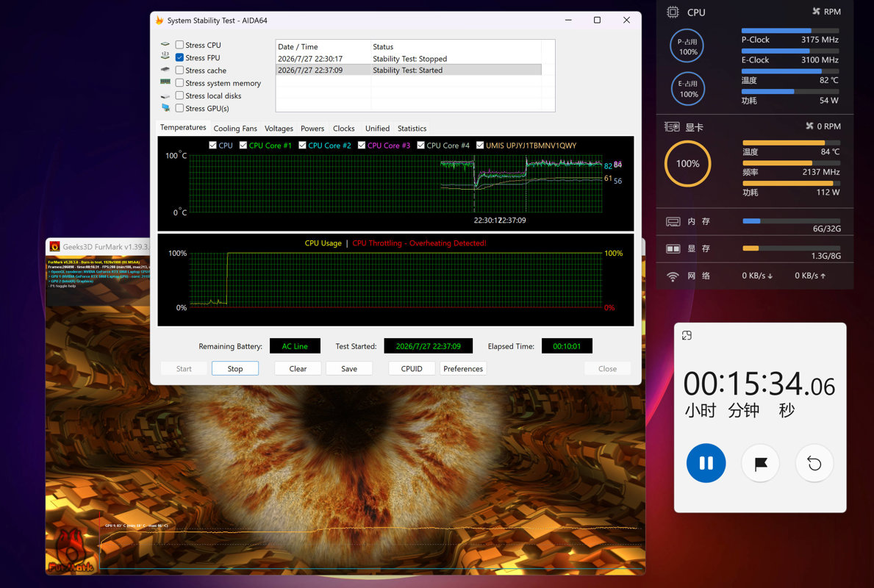Uncheck the Stress FPU option
Image resolution: width=874 pixels, height=588 pixels.
(x=179, y=57)
